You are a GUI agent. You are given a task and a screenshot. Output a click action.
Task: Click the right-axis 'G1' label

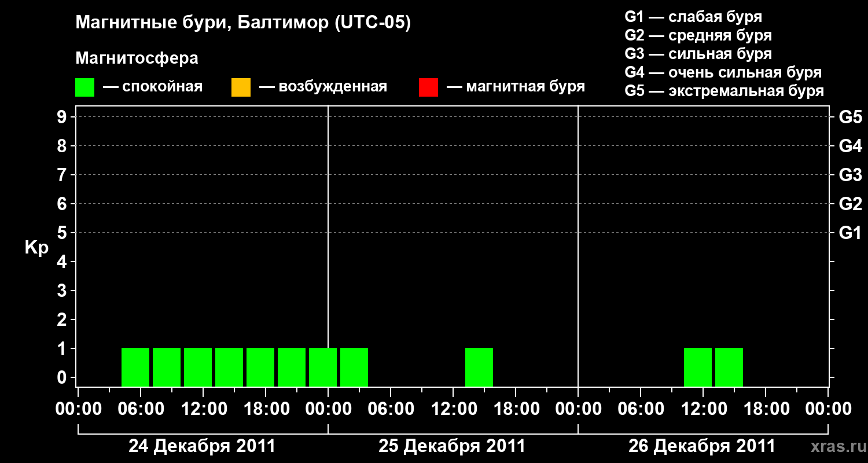[x=850, y=233]
